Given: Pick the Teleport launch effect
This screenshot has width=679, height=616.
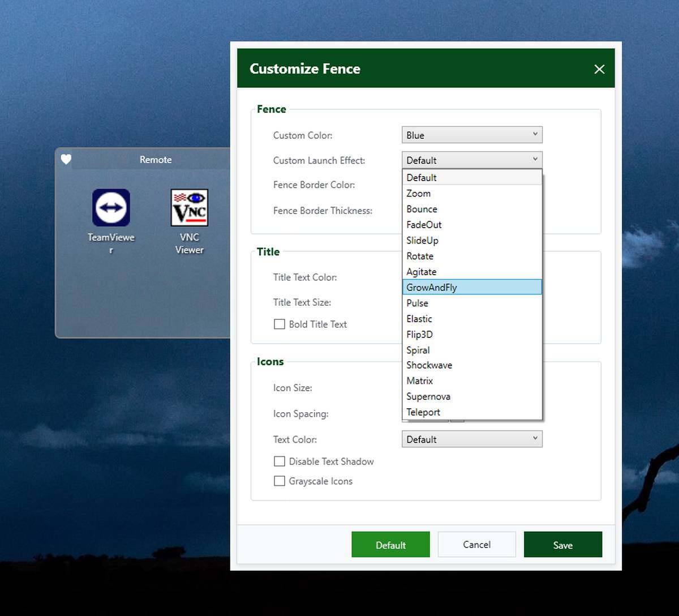Looking at the screenshot, I should [x=472, y=412].
